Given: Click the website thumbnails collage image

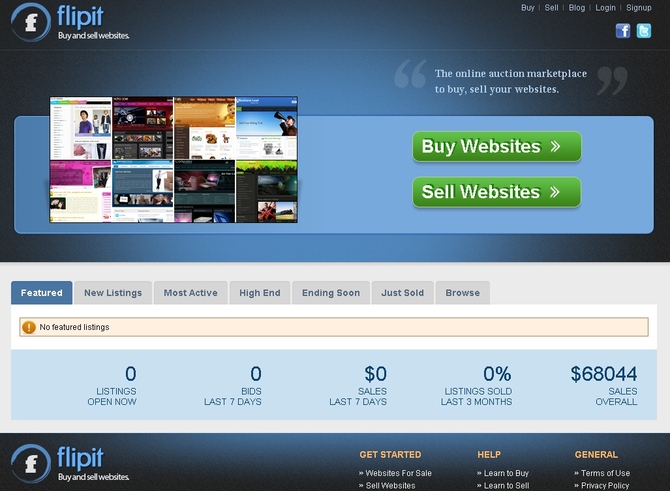Looking at the screenshot, I should [x=173, y=159].
